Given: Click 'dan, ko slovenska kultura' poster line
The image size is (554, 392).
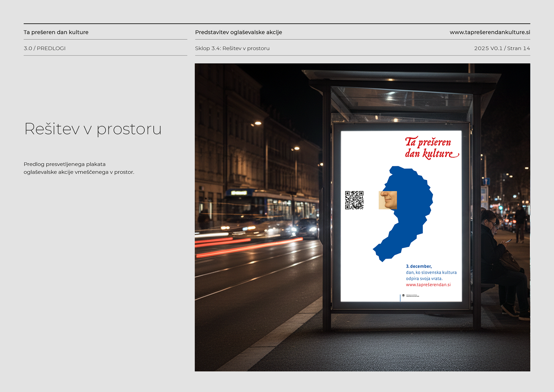Looking at the screenshot, I should click(x=431, y=272).
